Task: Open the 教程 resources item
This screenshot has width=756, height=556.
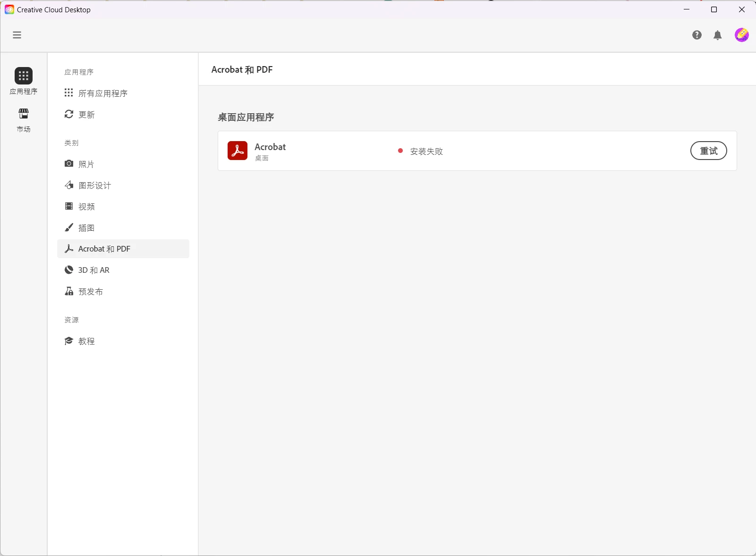Action: pyautogui.click(x=123, y=341)
